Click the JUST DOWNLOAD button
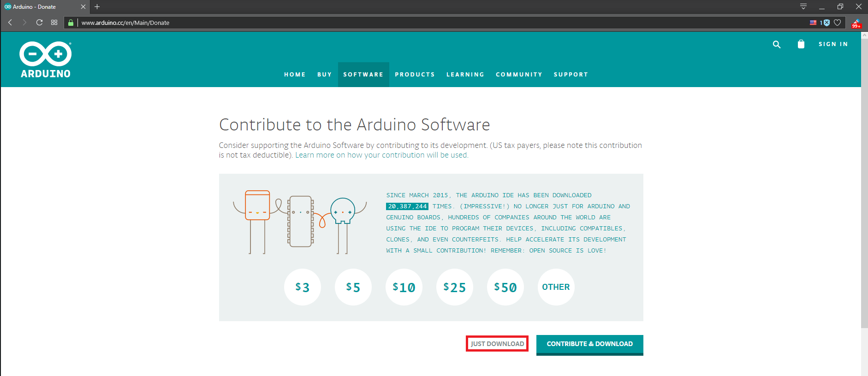Screen dimensions: 868x376 pyautogui.click(x=497, y=344)
